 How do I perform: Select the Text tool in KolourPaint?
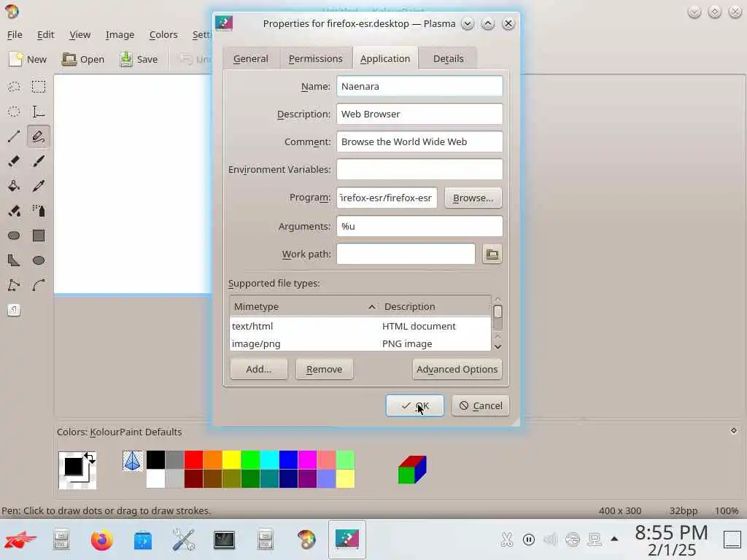(x=39, y=112)
